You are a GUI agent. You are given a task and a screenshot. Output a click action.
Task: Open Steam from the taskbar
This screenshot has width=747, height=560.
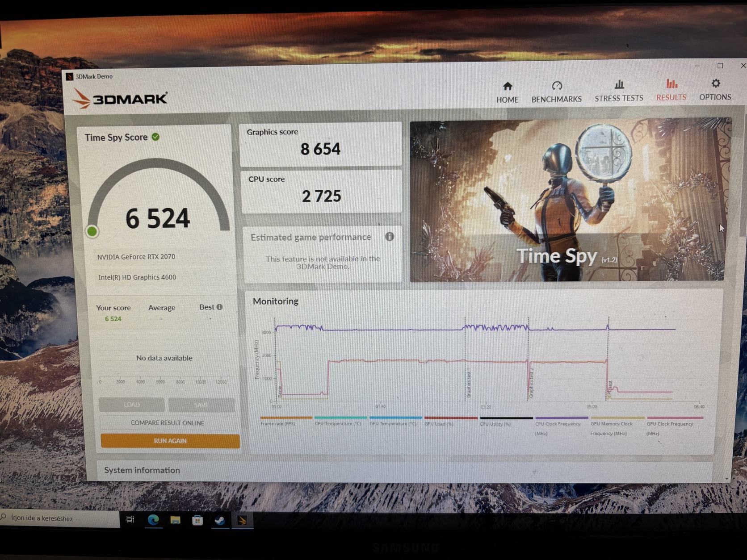[220, 520]
